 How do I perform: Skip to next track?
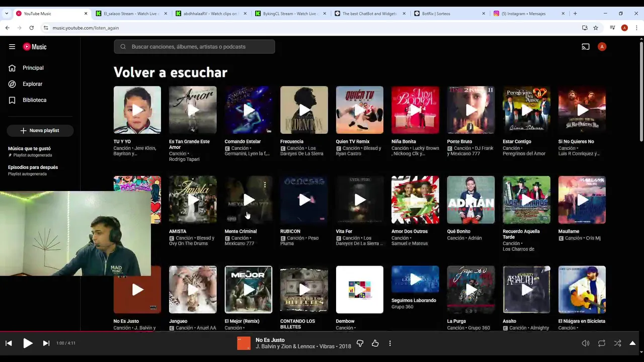click(x=46, y=343)
